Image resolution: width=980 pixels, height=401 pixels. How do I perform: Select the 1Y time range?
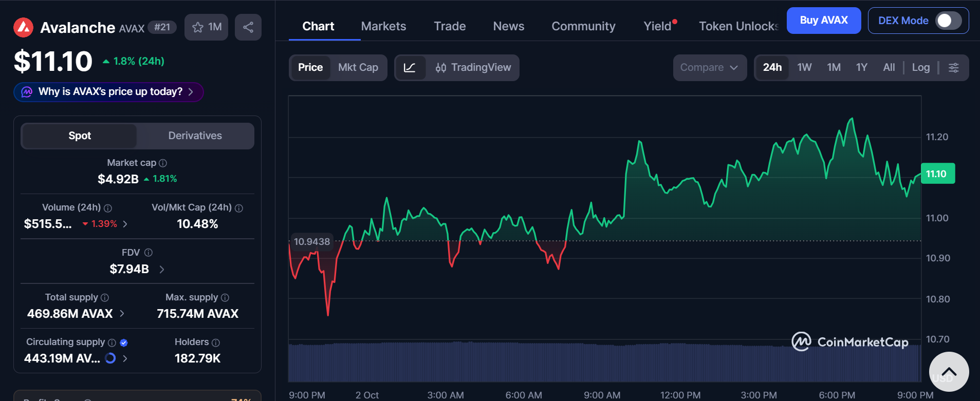pos(861,68)
